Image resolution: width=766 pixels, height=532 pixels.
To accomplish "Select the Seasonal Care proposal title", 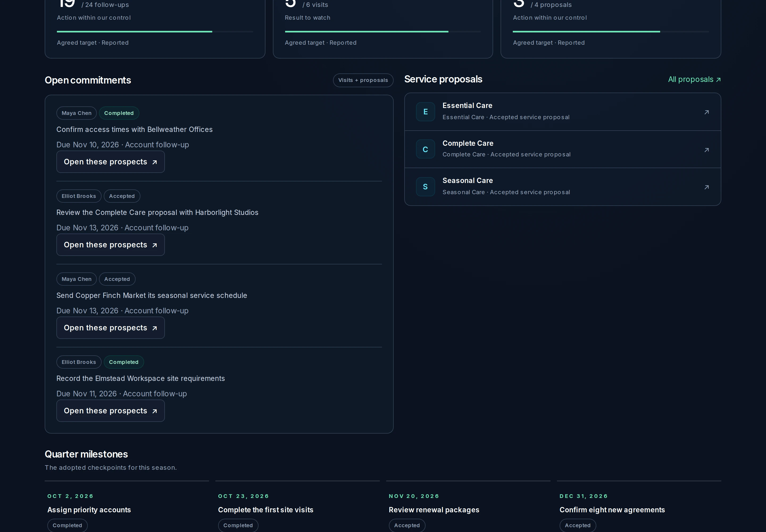I will pos(467,180).
